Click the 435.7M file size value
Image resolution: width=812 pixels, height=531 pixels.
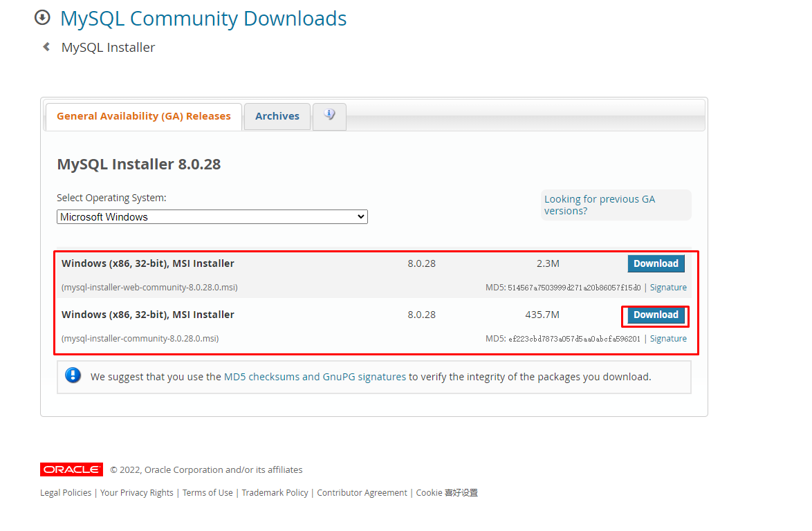coord(542,315)
